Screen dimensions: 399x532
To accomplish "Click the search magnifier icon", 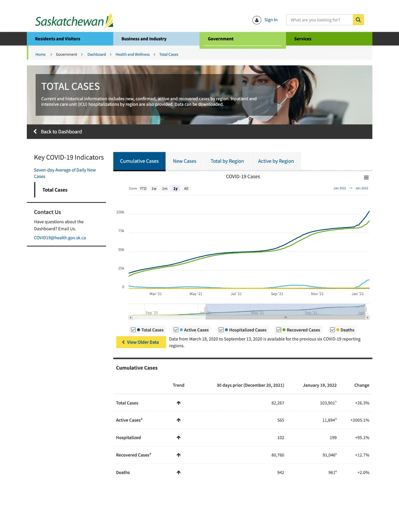I will 358,20.
